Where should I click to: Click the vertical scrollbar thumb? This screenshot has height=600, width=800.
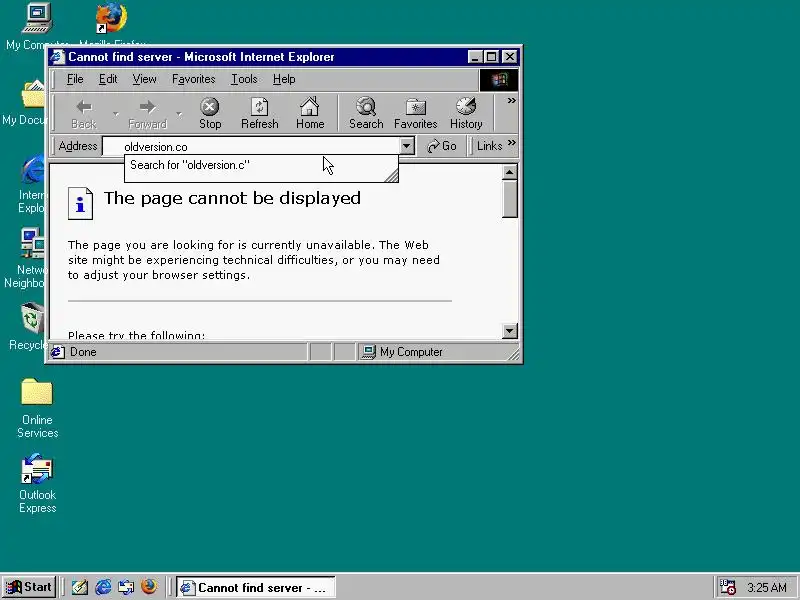pos(509,199)
